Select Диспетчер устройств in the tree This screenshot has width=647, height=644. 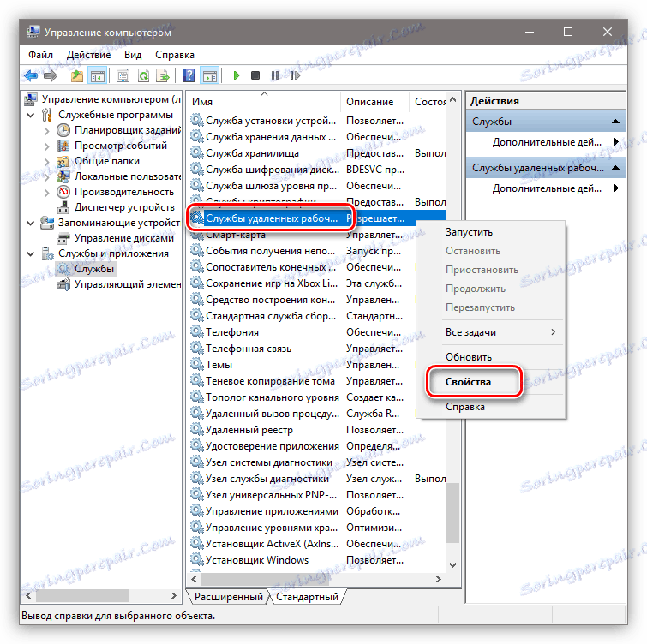coord(124,207)
